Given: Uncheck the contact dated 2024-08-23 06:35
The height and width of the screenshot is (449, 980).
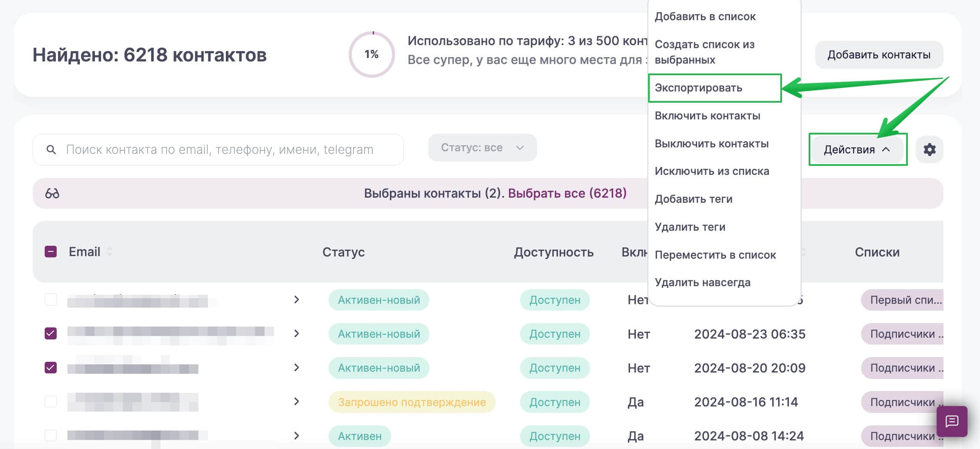Looking at the screenshot, I should pos(51,333).
